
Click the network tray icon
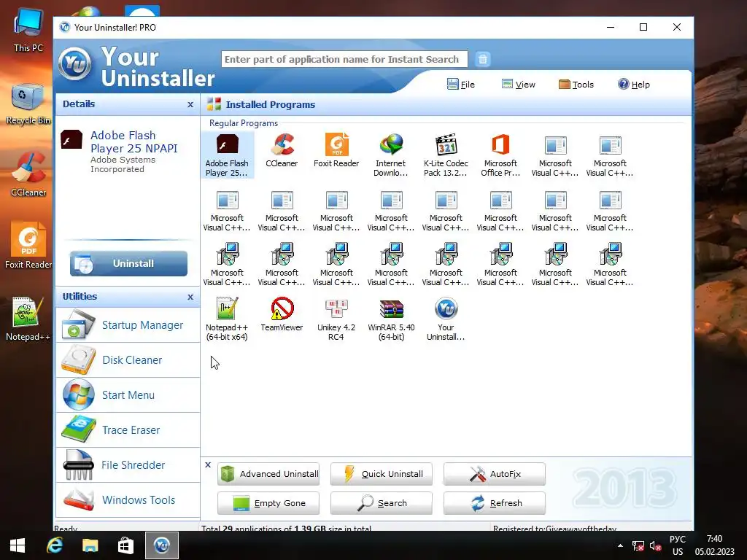[x=638, y=545]
